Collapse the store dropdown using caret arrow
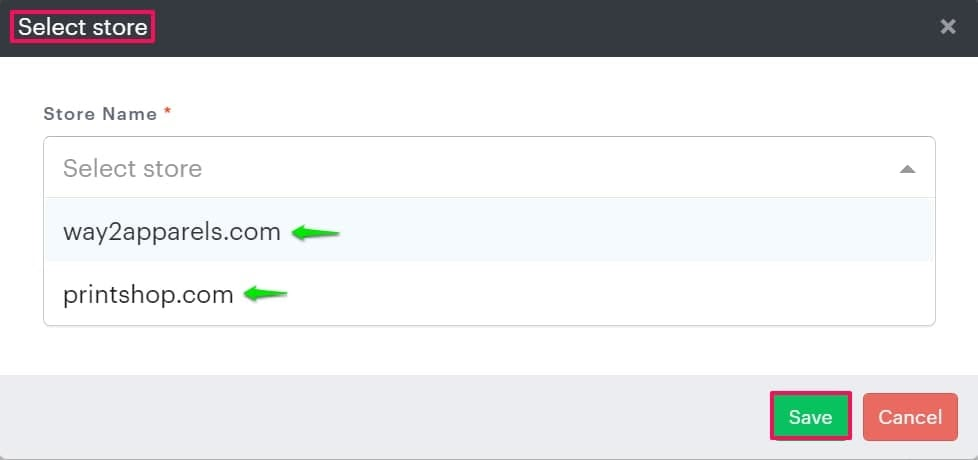The image size is (978, 460). click(907, 169)
